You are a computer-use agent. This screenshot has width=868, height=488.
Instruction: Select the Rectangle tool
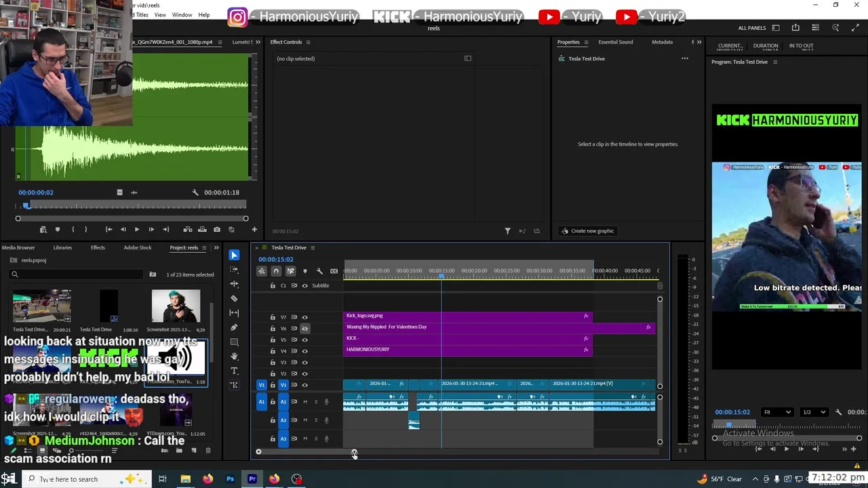click(234, 342)
